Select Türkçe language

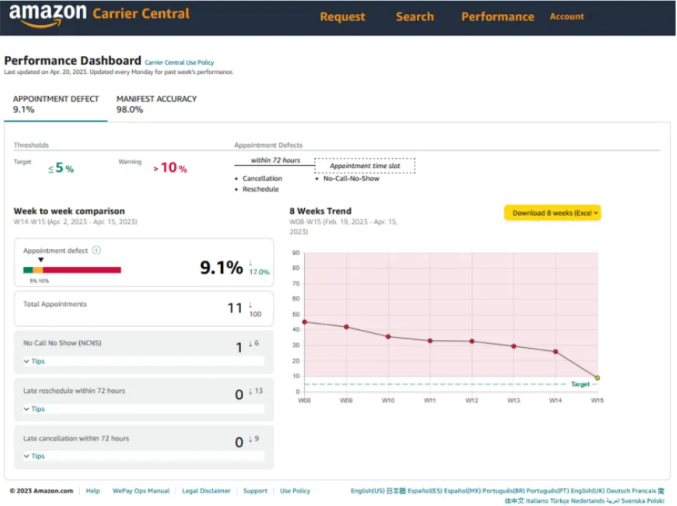point(560,501)
